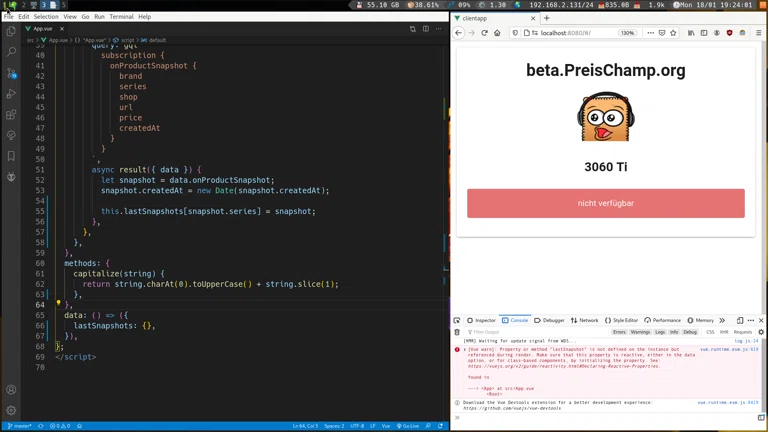768x432 pixels.
Task: Bookmark this page with the star icon
Action: (x=673, y=33)
